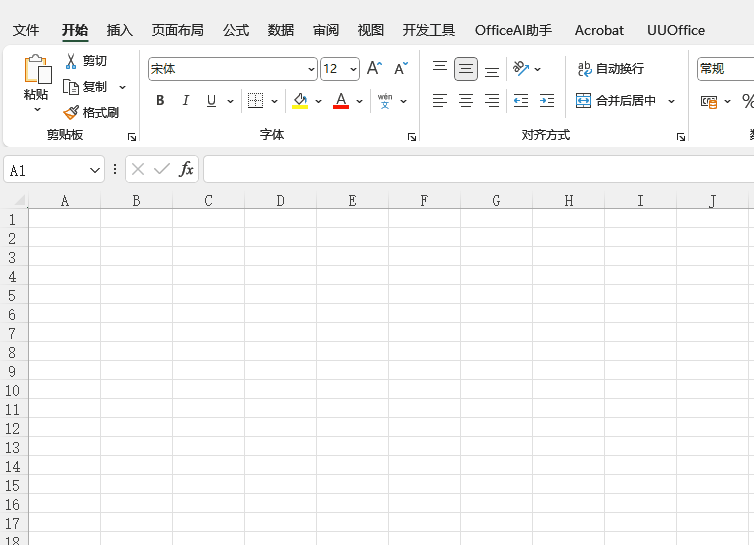Click the accounting number format icon
This screenshot has width=754, height=545.
click(x=709, y=101)
